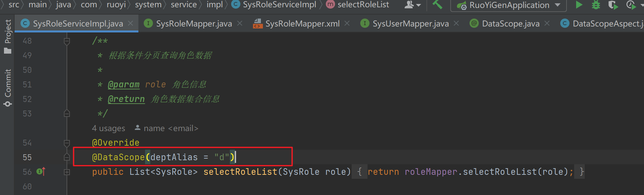Click the @DataScope annotation on line 55
Image resolution: width=644 pixels, height=195 pixels.
[x=118, y=157]
